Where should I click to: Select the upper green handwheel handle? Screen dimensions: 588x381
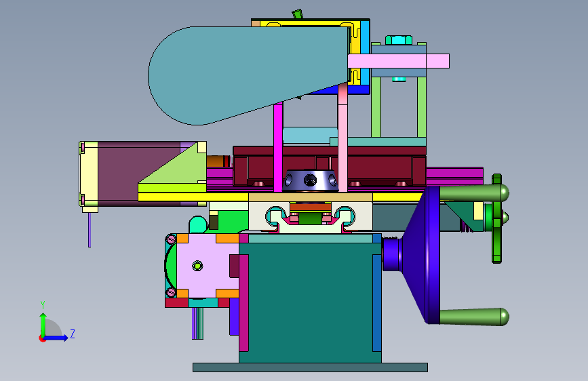click(474, 193)
